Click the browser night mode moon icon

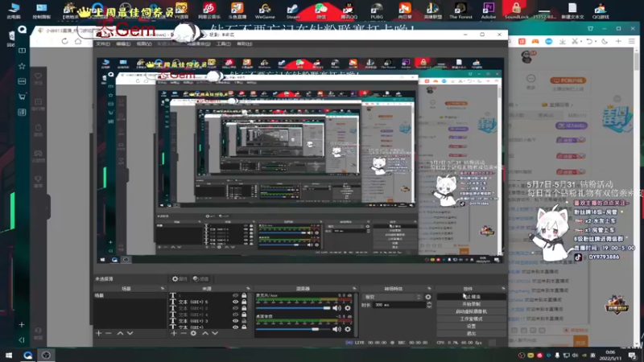click(605, 42)
